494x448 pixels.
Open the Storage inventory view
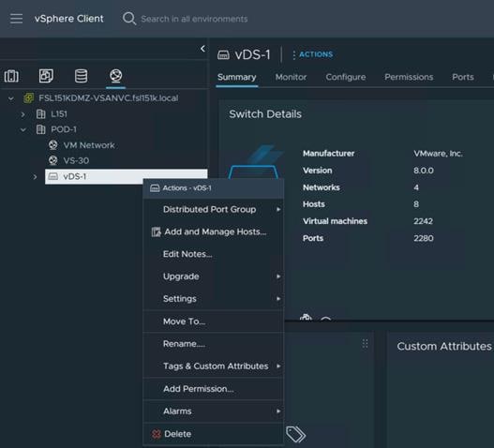81,76
